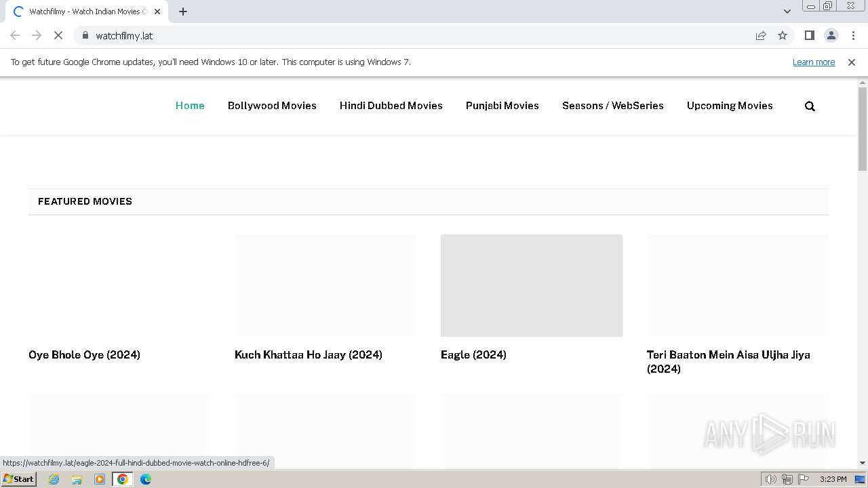Viewport: 868px width, 488px height.
Task: Open Chrome's three-dot menu
Action: (853, 35)
